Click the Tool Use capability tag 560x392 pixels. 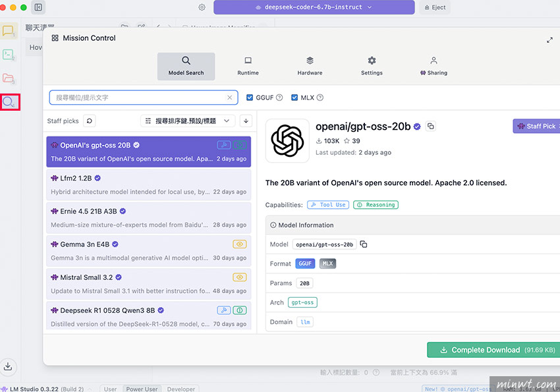(328, 205)
